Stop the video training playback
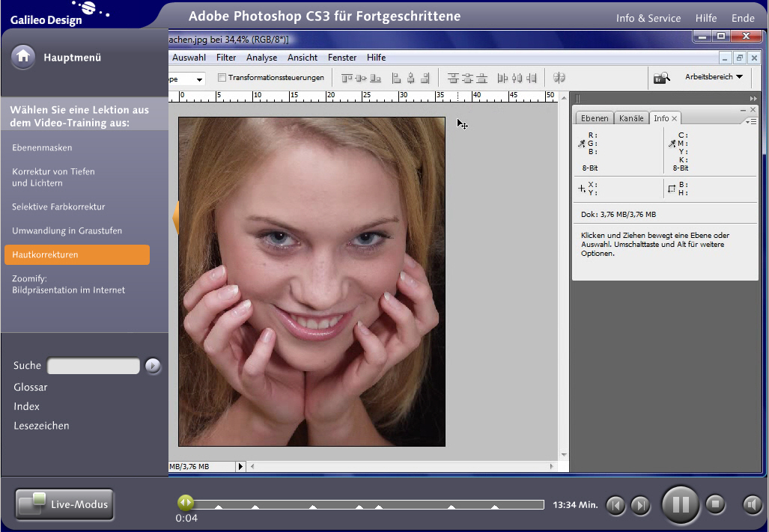 [715, 504]
